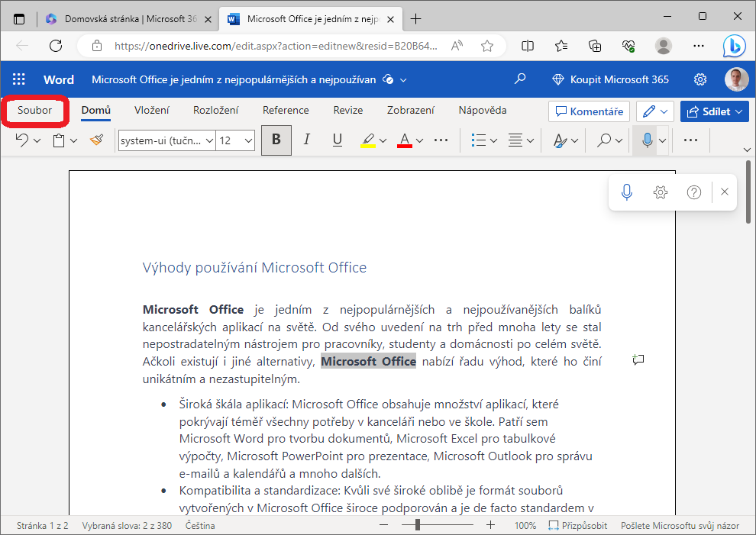
Task: Toggle Underline formatting
Action: (x=338, y=140)
